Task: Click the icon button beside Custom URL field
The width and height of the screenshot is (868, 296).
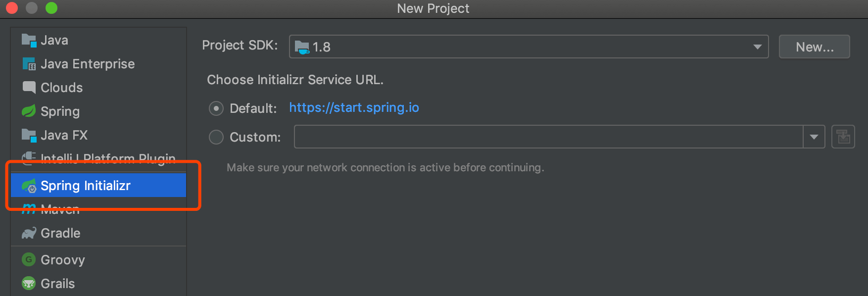Action: click(x=843, y=137)
